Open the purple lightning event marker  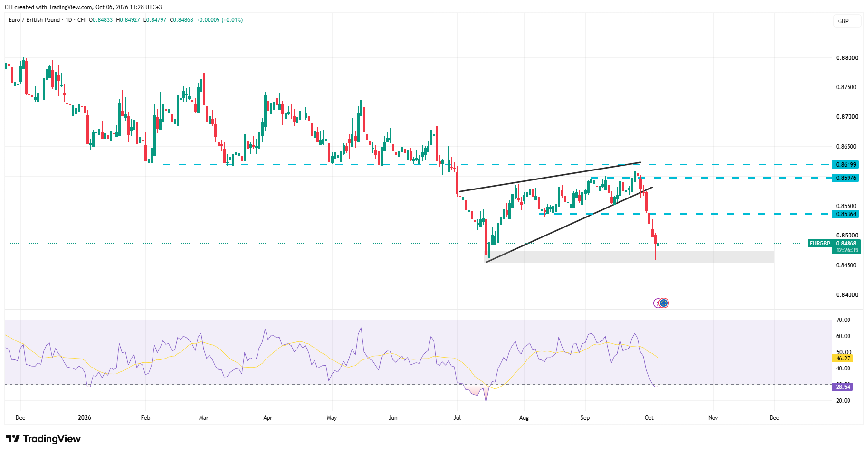pos(658,303)
